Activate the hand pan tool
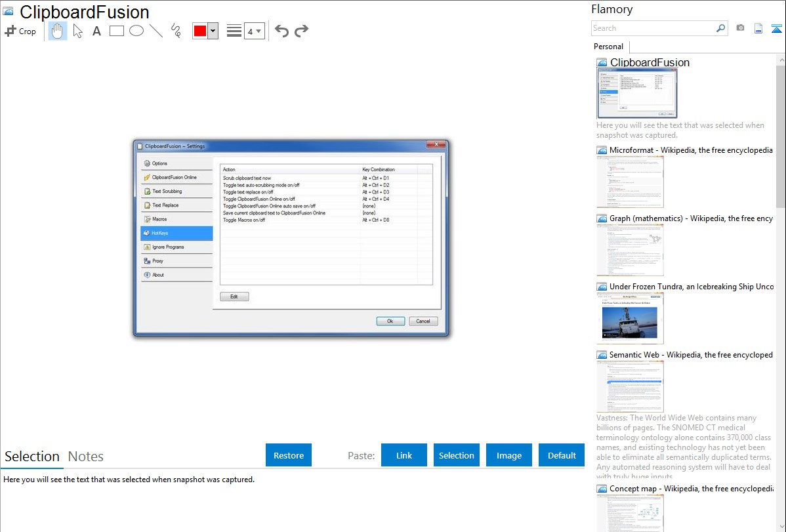This screenshot has height=532, width=786. click(x=58, y=31)
